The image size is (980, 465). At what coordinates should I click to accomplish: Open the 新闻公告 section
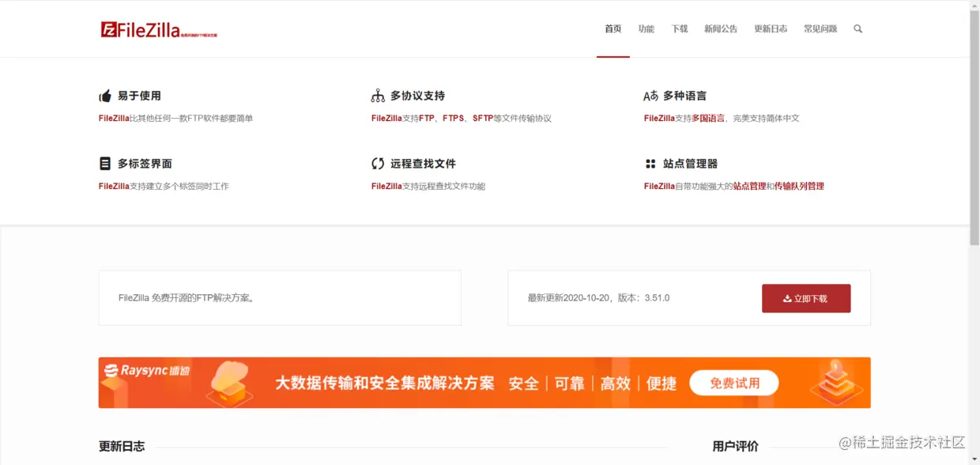tap(721, 28)
